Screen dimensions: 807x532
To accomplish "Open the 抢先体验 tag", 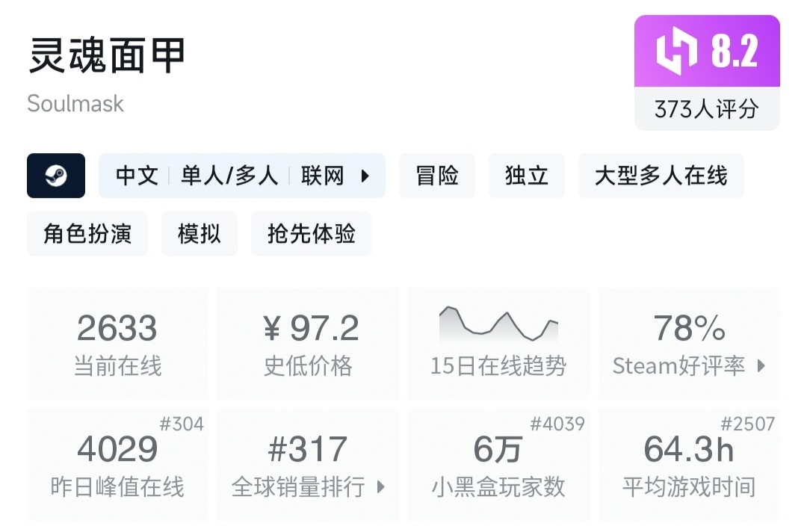I will (x=312, y=234).
